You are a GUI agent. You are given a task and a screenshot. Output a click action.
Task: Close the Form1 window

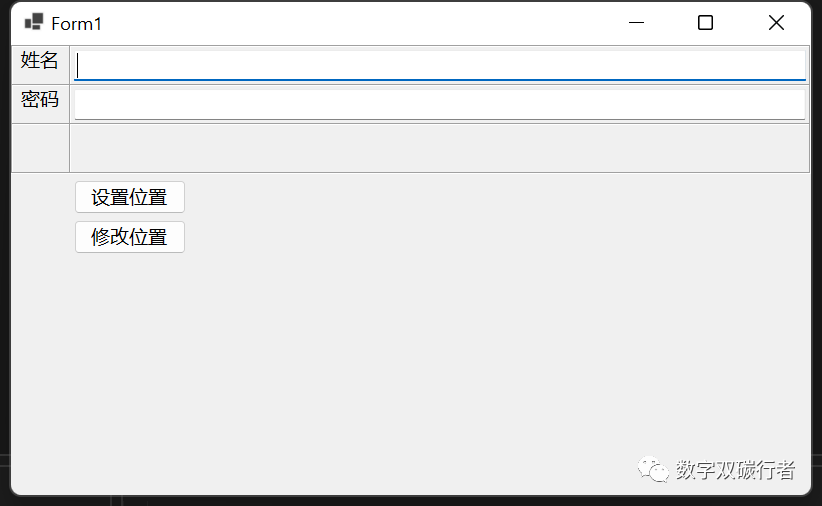coord(776,22)
